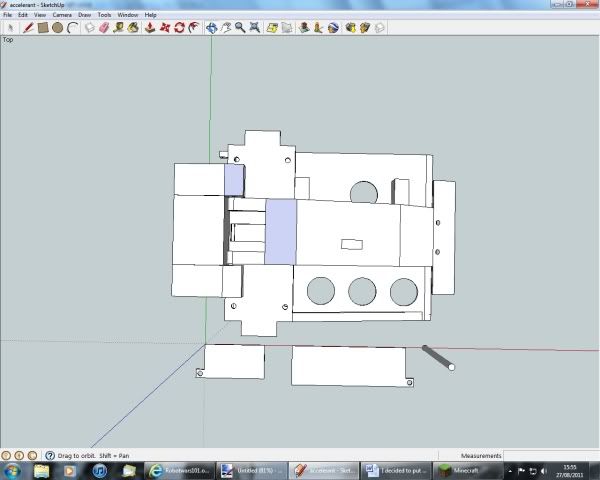Open iTunes from the taskbar

99,471
